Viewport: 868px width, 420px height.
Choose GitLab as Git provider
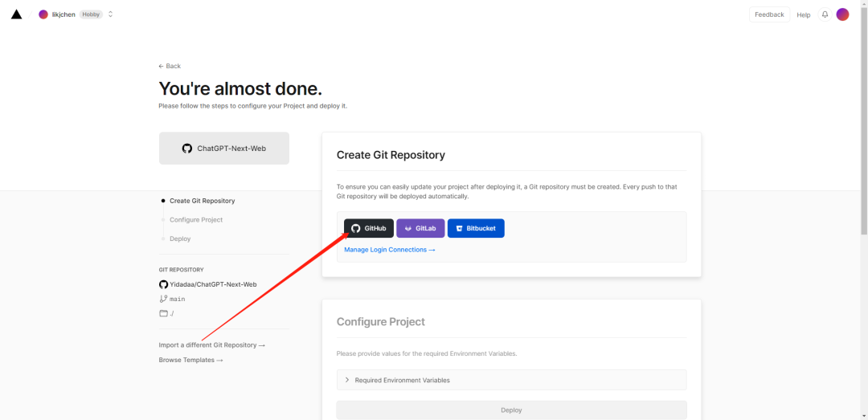click(x=420, y=229)
